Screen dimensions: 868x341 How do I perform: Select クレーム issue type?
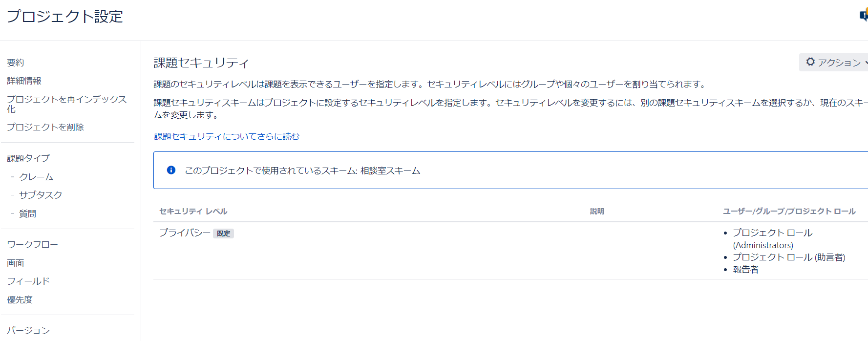pyautogui.click(x=36, y=177)
